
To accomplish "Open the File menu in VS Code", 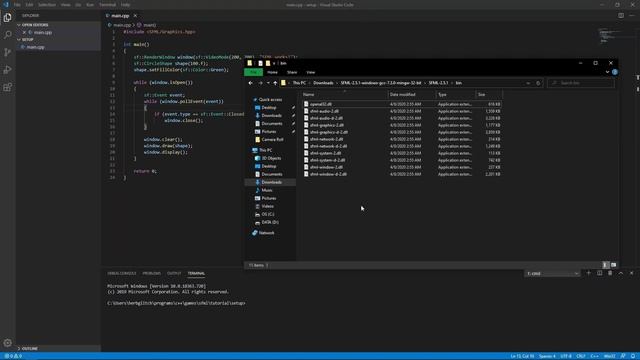I will click(17, 5).
